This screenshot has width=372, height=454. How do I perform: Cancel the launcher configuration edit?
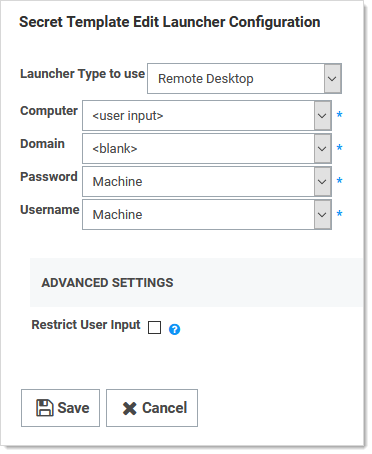(152, 408)
